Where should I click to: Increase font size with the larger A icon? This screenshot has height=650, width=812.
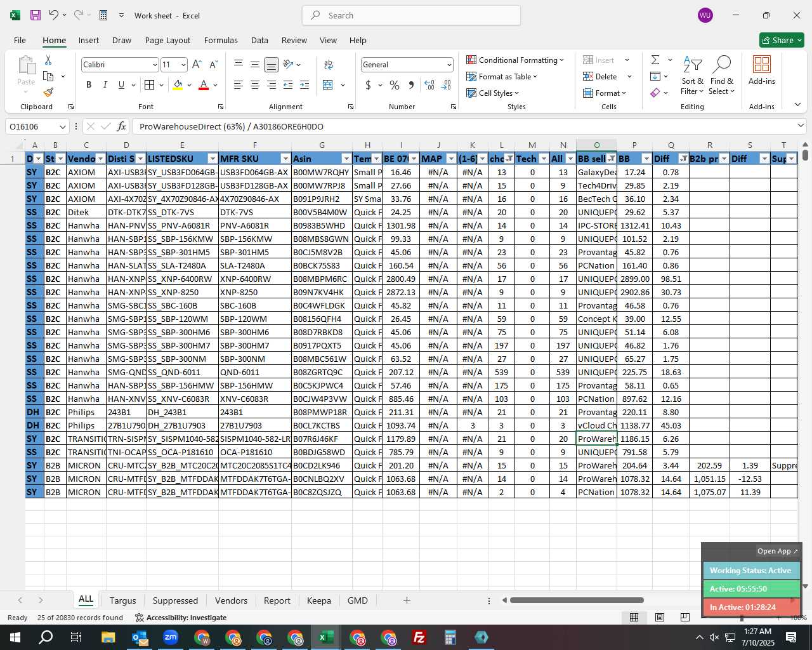point(197,65)
